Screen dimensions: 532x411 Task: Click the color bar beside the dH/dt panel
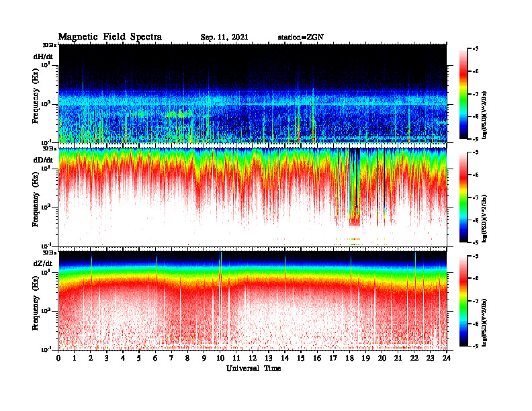pos(463,94)
